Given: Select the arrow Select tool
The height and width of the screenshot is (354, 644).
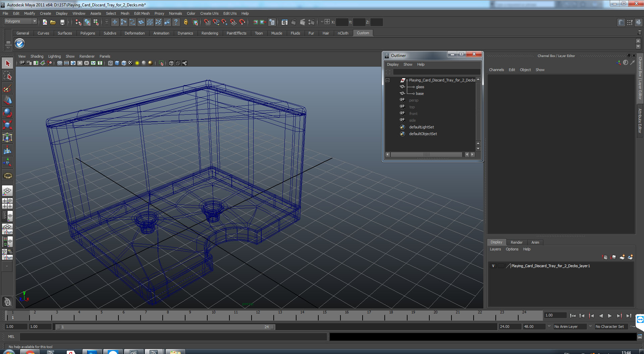Looking at the screenshot, I should (x=7, y=63).
